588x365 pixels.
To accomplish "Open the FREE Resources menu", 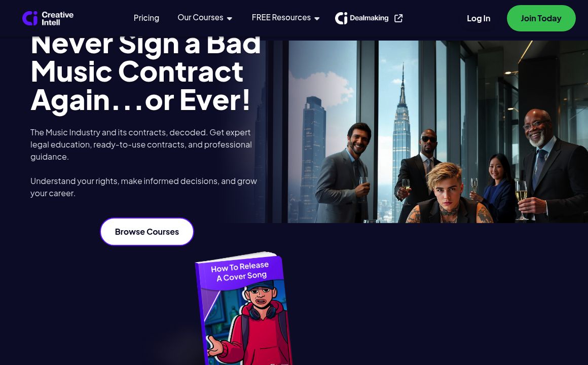I will click(x=285, y=18).
